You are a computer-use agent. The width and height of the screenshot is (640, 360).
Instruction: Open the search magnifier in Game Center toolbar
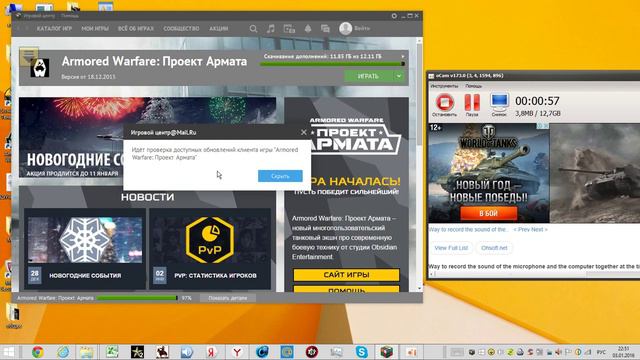[x=253, y=29]
